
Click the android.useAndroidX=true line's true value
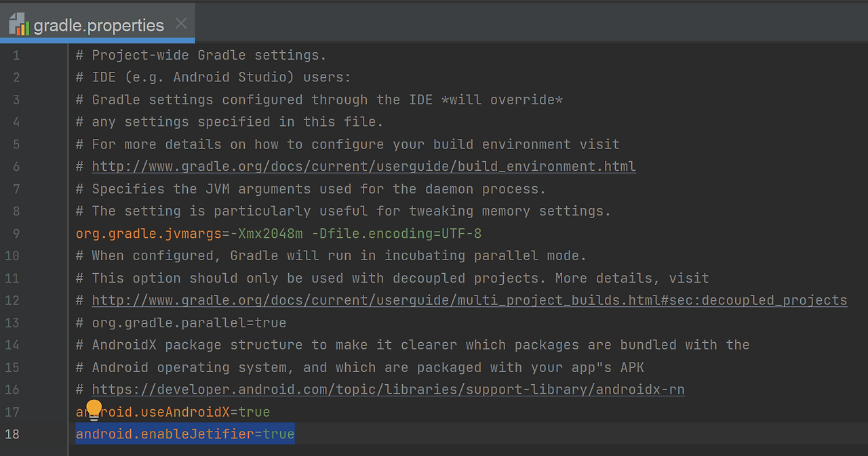[254, 412]
